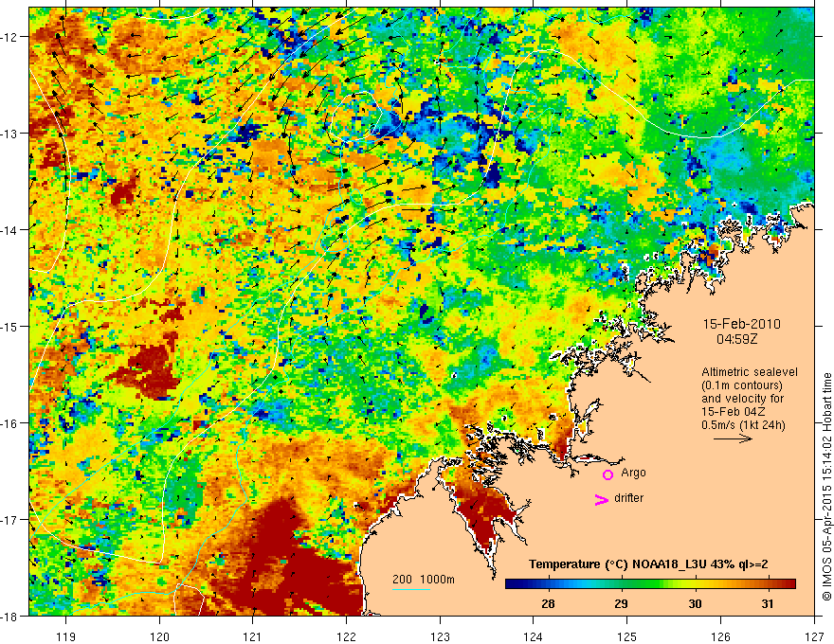Click the IMOS copyright timestamp text

(x=826, y=487)
